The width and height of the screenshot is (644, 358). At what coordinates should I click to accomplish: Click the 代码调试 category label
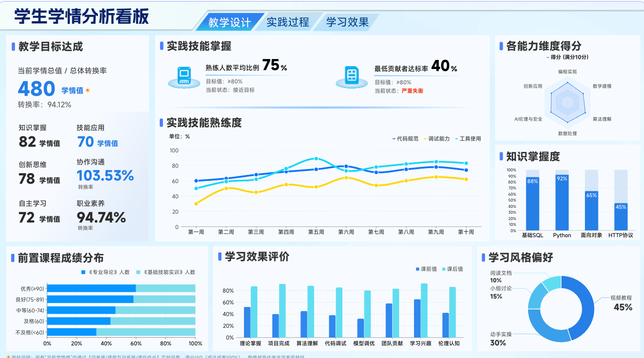click(x=336, y=344)
